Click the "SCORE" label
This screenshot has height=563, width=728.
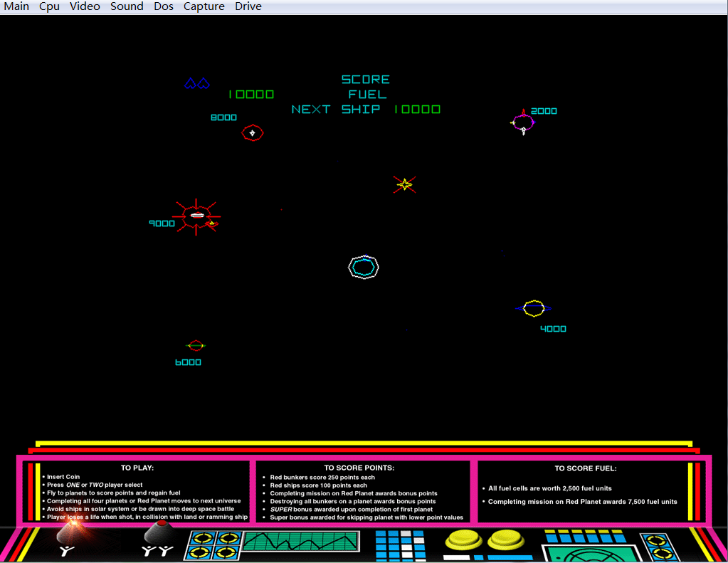point(365,80)
